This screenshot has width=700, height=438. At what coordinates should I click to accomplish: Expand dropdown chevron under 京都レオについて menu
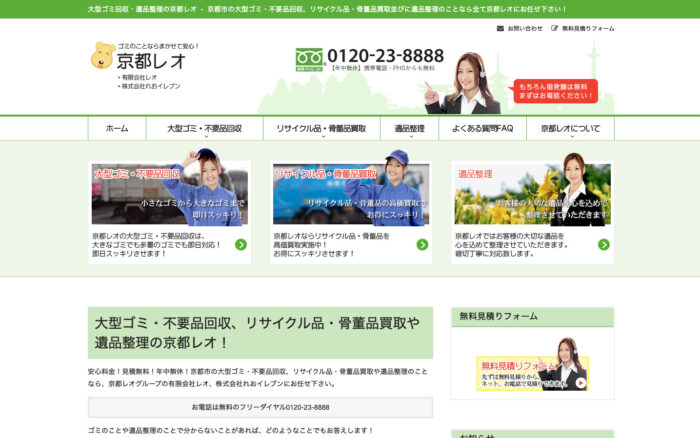(x=572, y=136)
